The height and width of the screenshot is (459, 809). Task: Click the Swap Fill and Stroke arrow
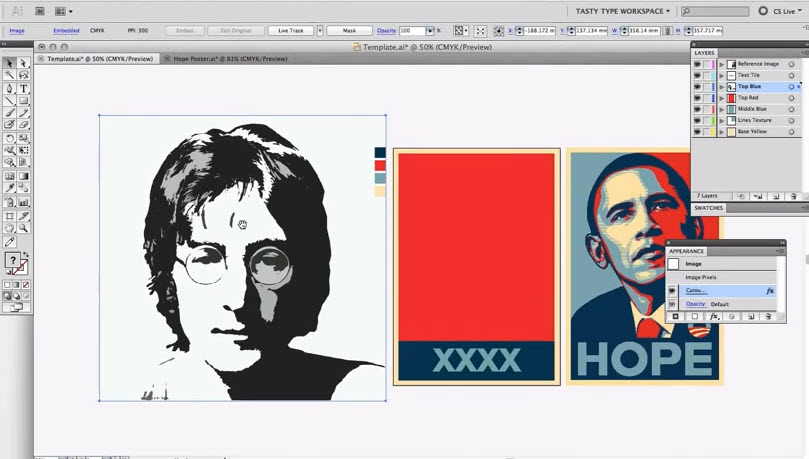coord(25,255)
